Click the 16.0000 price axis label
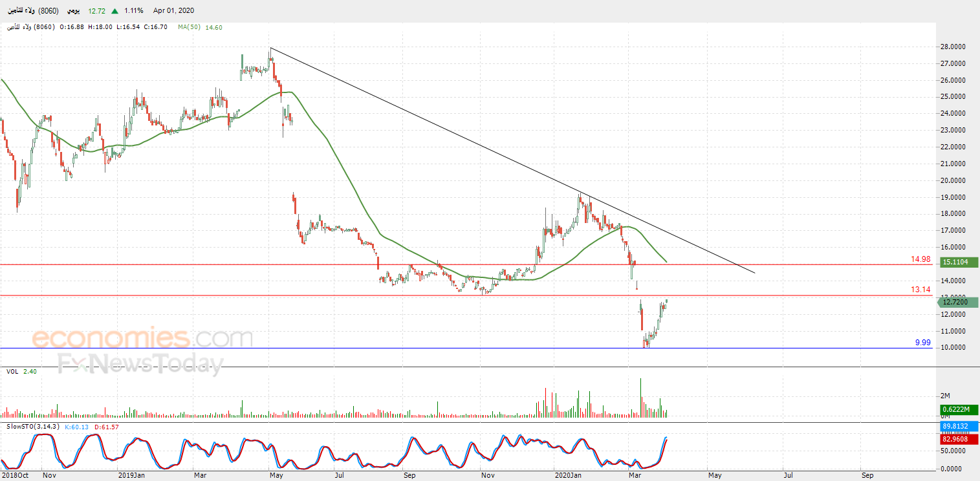The image size is (980, 481). 954,247
